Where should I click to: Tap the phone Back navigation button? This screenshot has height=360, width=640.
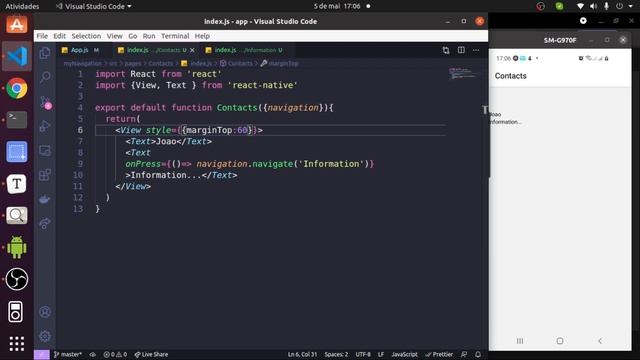600,341
